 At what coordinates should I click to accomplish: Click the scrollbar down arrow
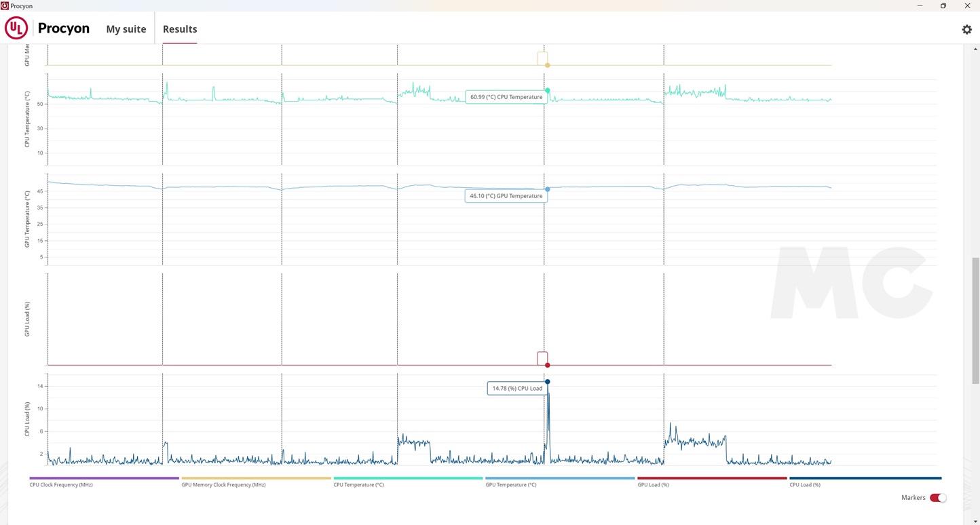pos(975,521)
